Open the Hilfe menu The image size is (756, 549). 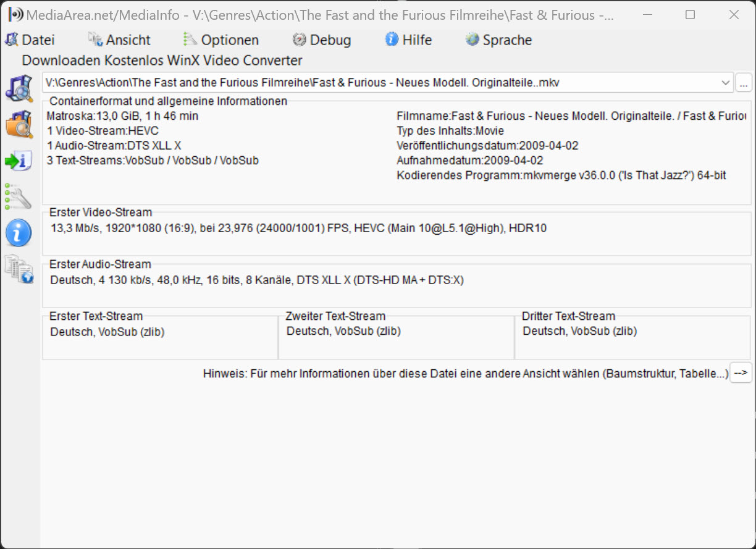point(409,40)
